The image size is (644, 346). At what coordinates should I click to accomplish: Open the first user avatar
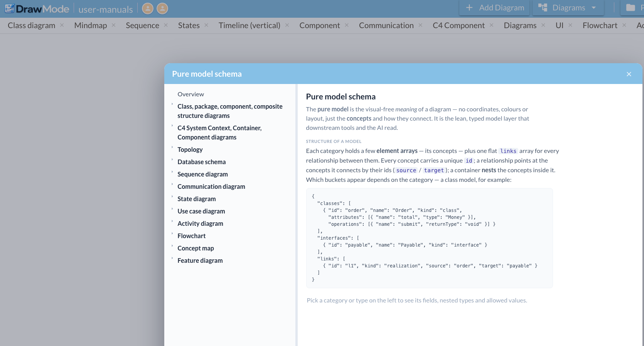tap(148, 8)
